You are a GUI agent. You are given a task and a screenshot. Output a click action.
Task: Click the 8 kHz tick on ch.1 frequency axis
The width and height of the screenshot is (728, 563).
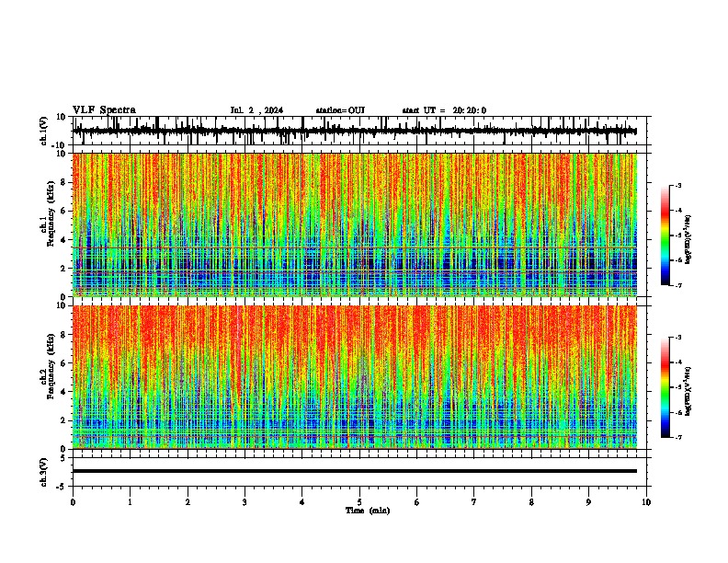tap(64, 182)
